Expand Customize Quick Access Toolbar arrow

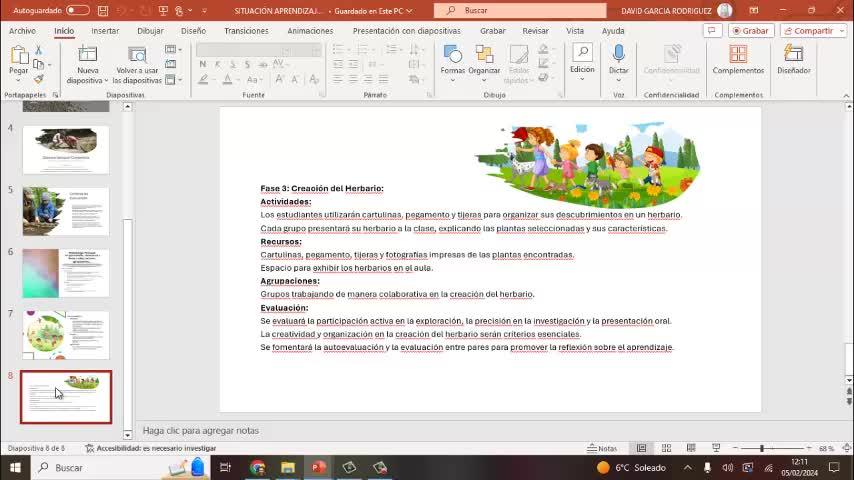click(204, 10)
